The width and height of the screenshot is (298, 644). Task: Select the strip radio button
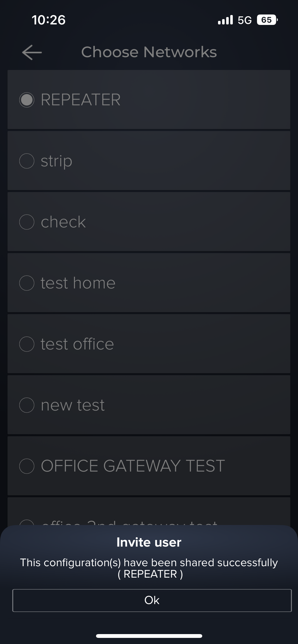[x=27, y=161]
